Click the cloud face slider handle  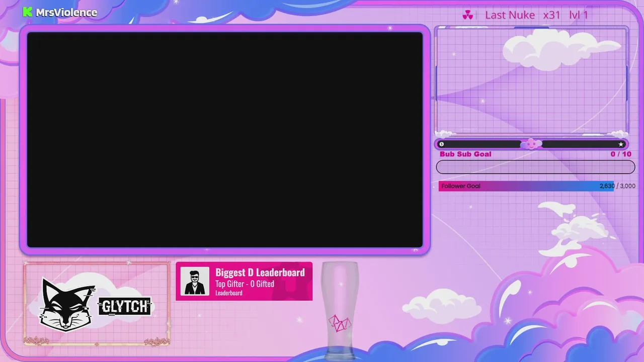[531, 144]
